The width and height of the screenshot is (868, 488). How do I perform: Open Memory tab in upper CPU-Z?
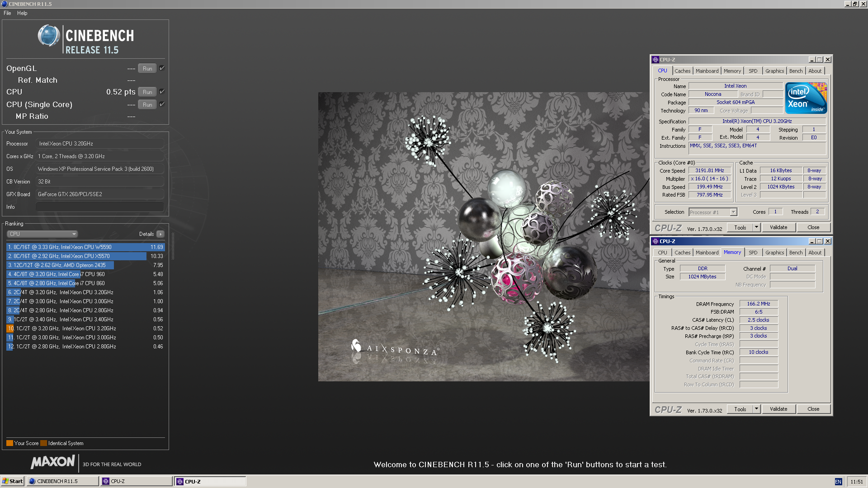point(732,71)
